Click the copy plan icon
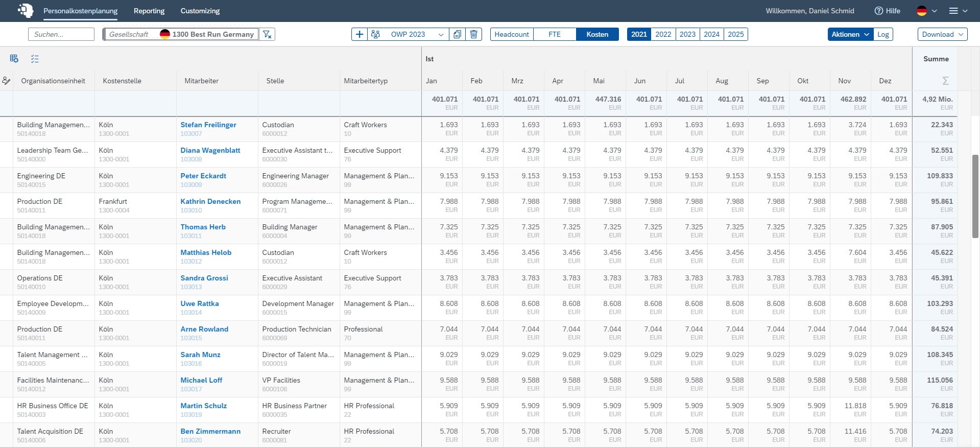Viewport: 980px width, 447px height. (457, 34)
